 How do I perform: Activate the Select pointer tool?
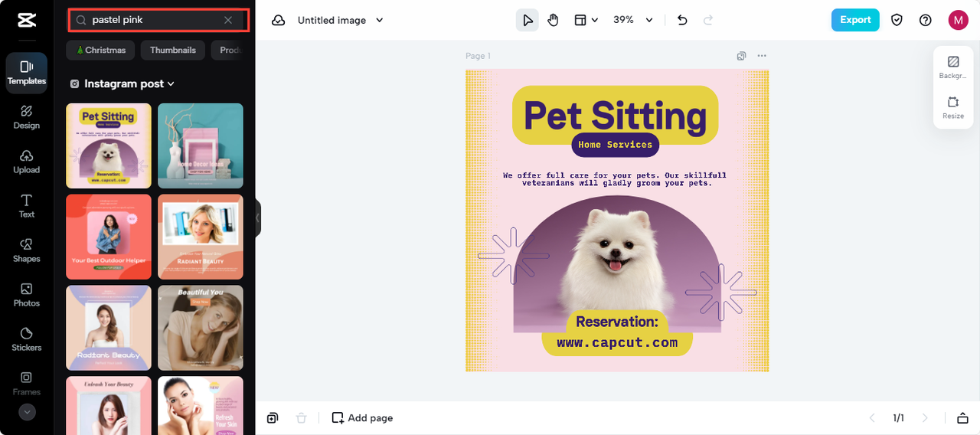point(527,21)
